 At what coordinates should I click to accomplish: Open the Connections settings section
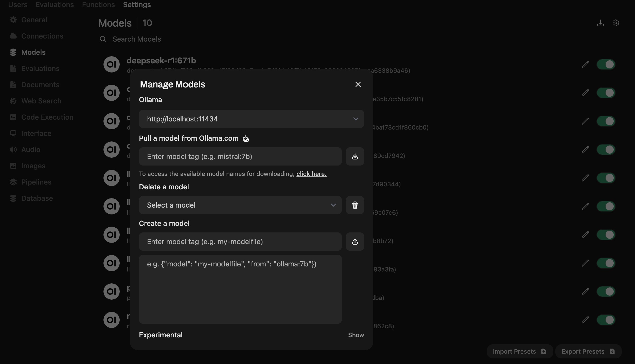42,36
